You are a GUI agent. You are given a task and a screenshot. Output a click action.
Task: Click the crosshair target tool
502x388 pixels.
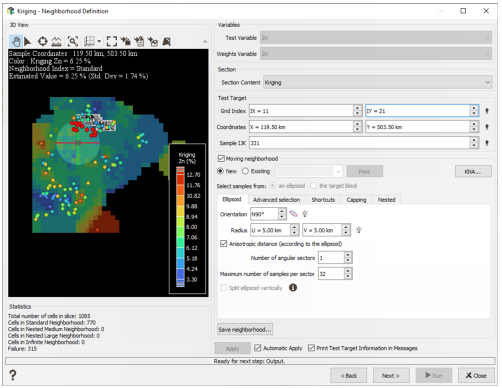pyautogui.click(x=42, y=41)
